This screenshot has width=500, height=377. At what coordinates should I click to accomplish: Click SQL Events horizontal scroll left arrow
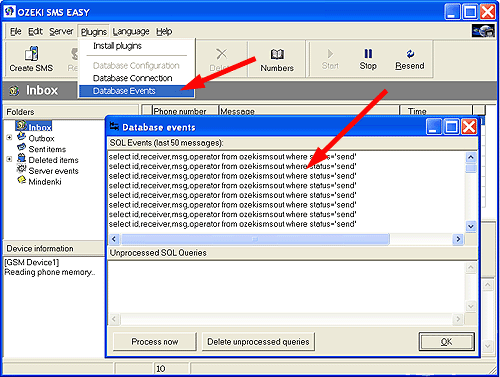tap(114, 239)
